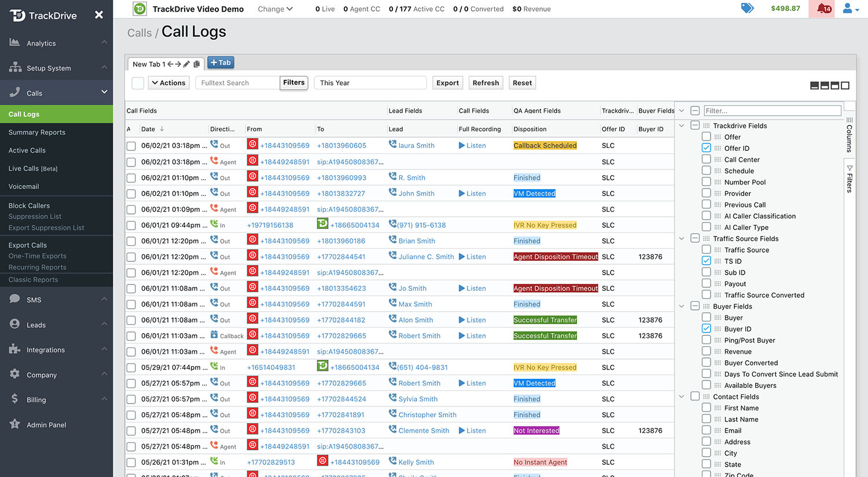Screen dimensions: 868x477
Task: Click the column Filter... input field
Action: click(773, 110)
